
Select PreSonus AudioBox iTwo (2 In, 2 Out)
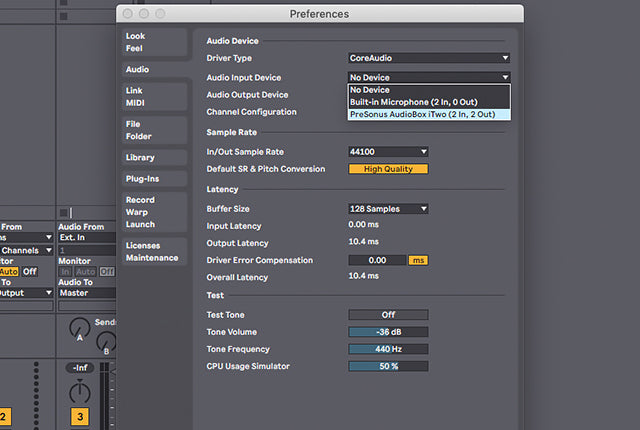pos(429,114)
